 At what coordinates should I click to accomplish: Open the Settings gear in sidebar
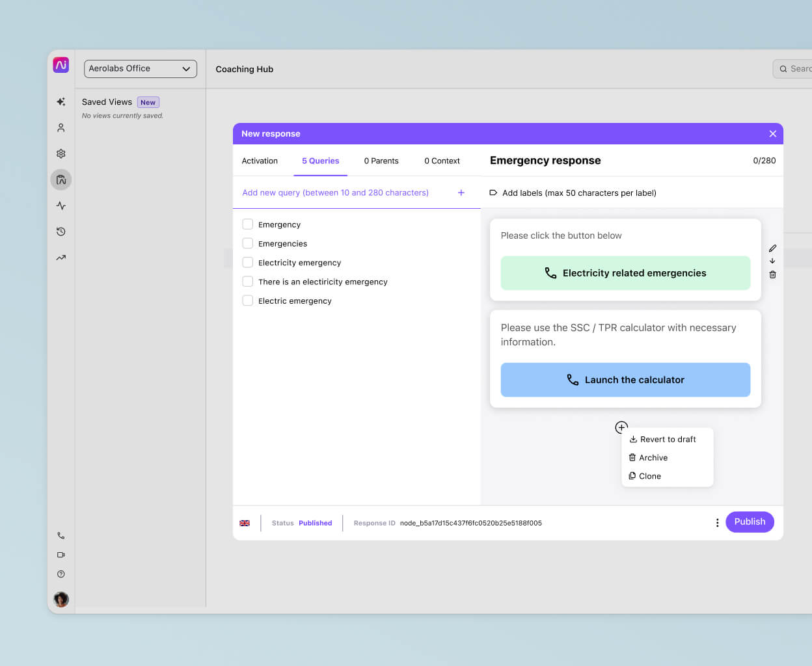click(61, 153)
